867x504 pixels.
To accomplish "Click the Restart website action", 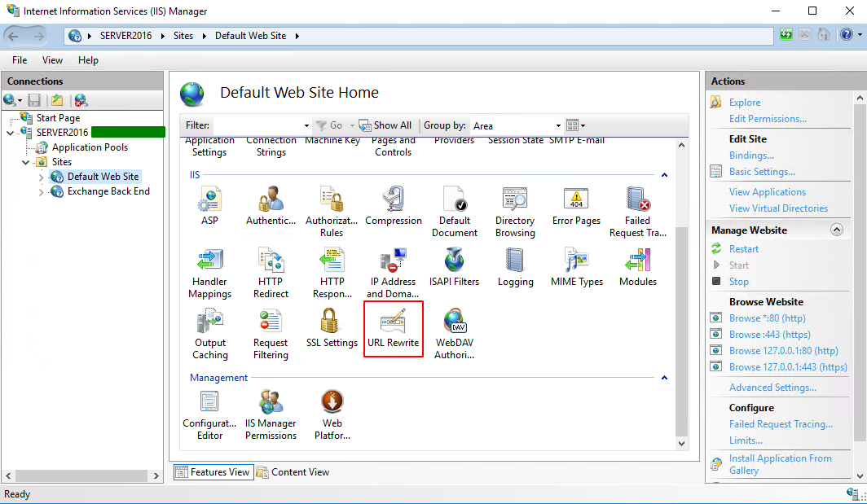I will coord(744,249).
